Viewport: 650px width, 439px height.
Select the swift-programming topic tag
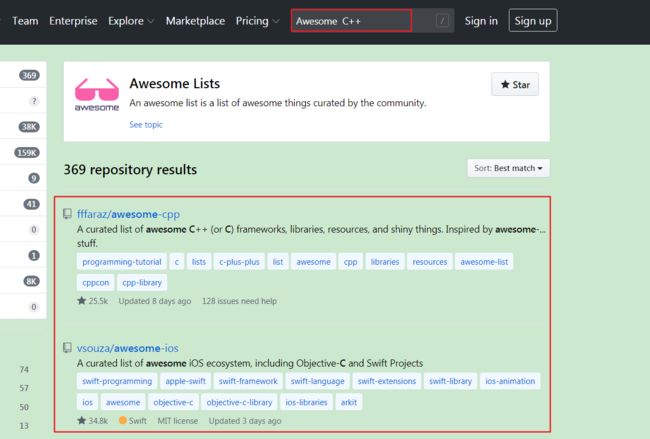pyautogui.click(x=117, y=381)
